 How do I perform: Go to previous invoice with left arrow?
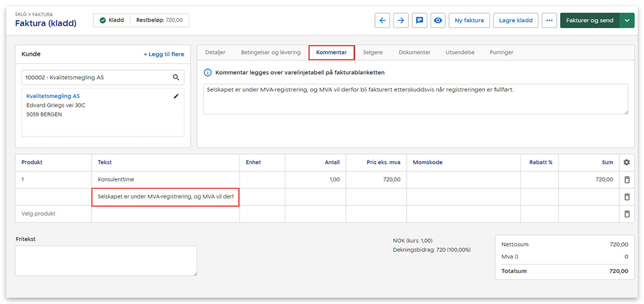point(382,20)
